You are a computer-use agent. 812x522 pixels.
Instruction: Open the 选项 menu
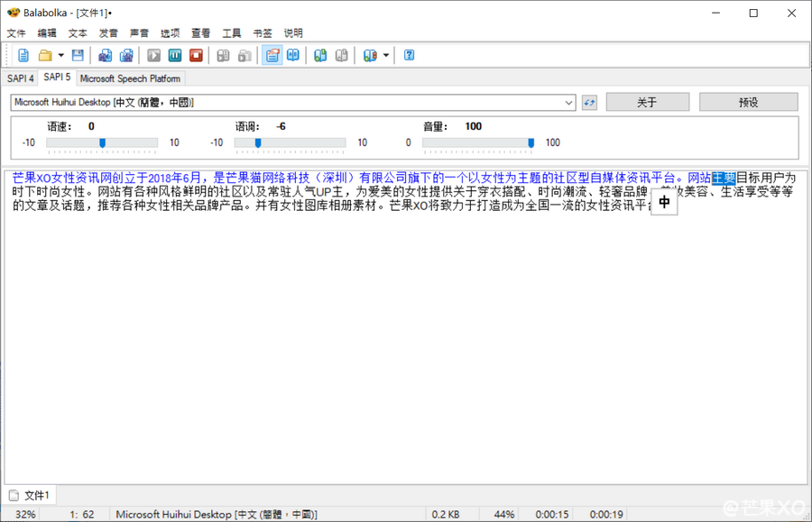click(170, 33)
